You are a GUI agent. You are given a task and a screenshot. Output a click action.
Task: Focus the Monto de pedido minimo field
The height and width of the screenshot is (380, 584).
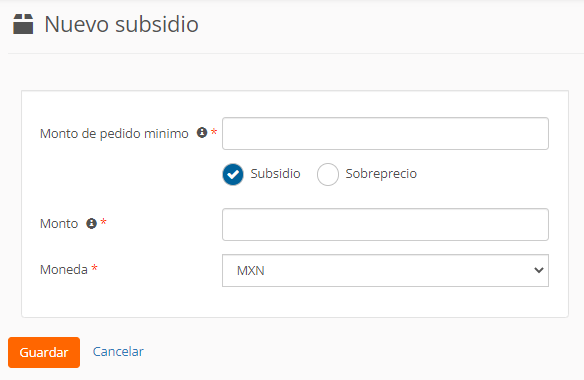click(385, 134)
